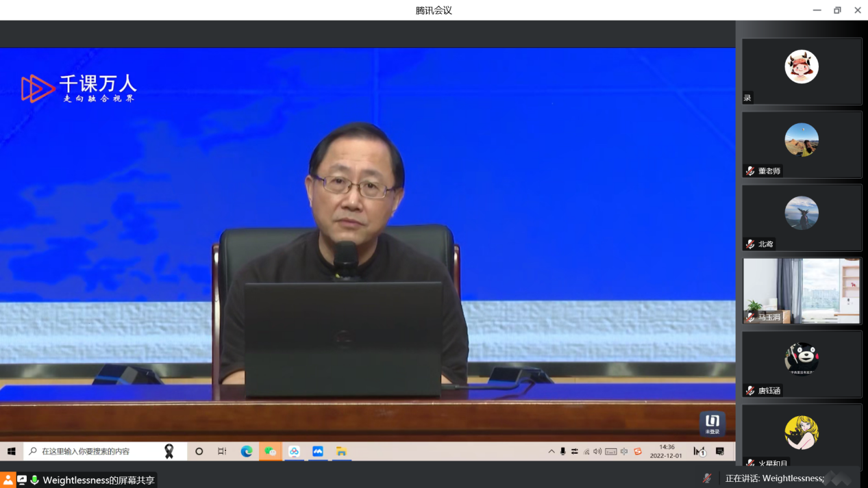Open Tencent Meeting icon in taskbar
868x488 pixels.
[x=318, y=452]
